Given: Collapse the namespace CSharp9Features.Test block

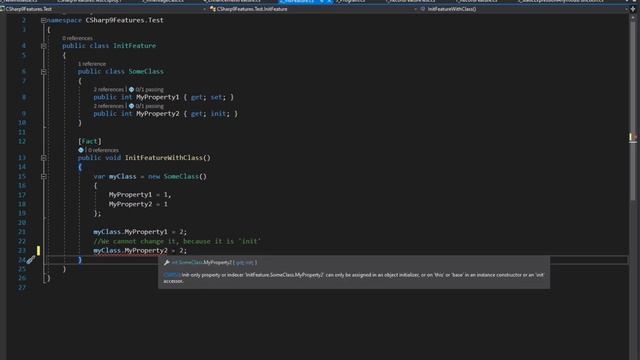Looking at the screenshot, I should tap(43, 20).
